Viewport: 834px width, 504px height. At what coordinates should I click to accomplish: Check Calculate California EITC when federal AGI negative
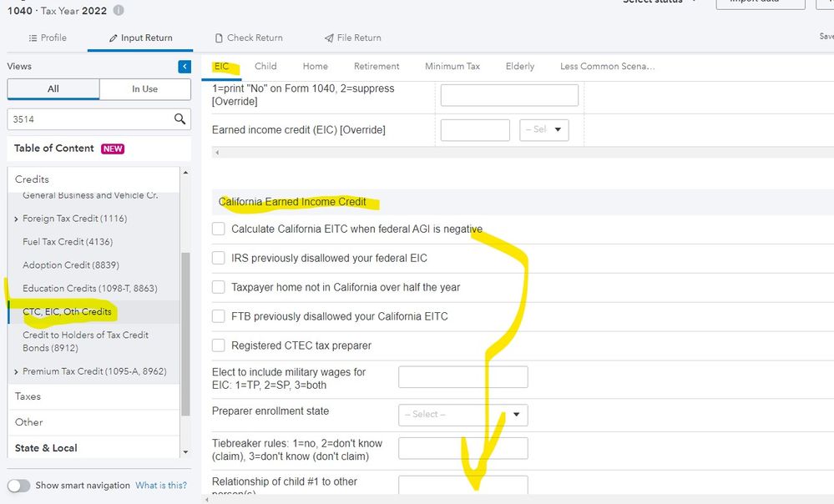[219, 229]
